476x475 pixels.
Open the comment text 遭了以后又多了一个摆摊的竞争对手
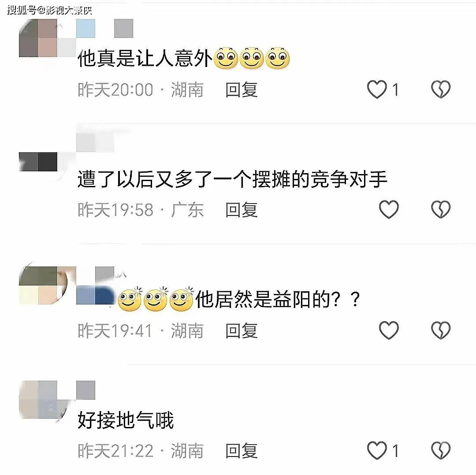pyautogui.click(x=232, y=179)
